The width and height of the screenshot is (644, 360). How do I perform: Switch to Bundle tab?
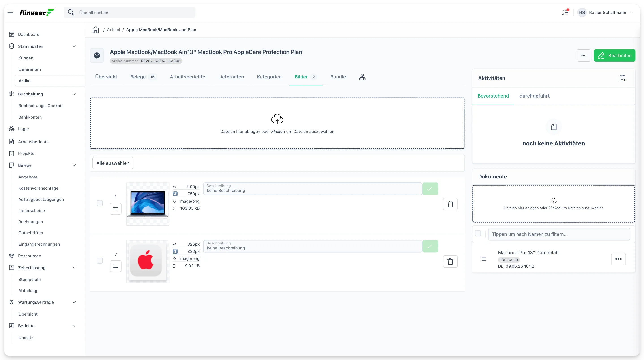(338, 77)
